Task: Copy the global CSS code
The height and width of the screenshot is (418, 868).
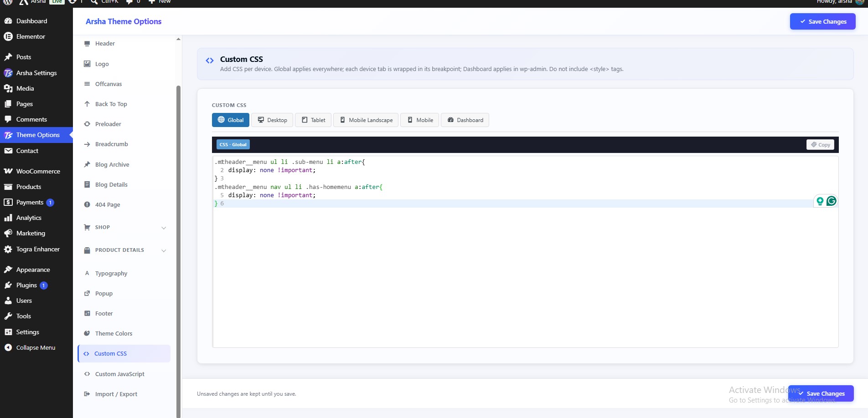Action: click(x=820, y=144)
